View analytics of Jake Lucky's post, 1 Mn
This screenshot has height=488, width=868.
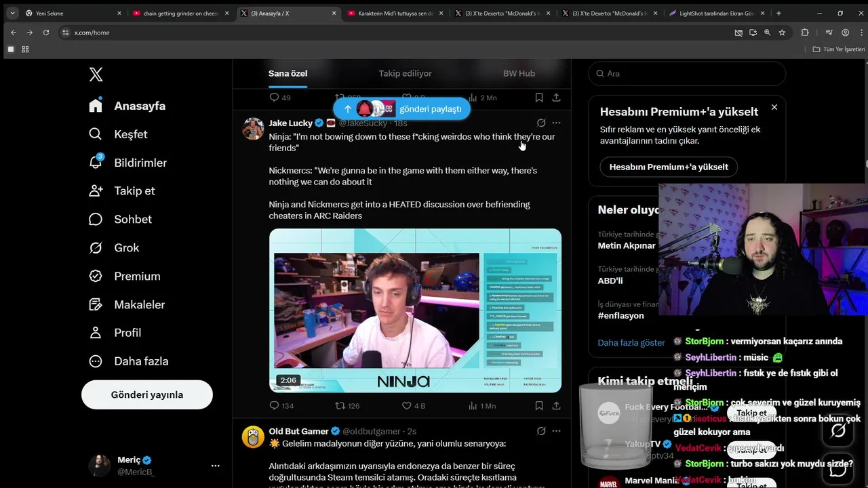pyautogui.click(x=483, y=406)
